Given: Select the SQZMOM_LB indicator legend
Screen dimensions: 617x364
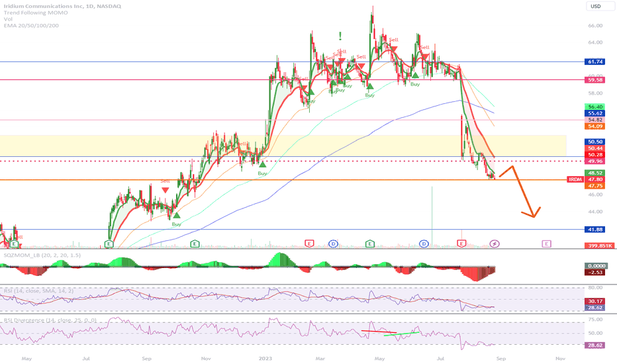Looking at the screenshot, I should click(x=42, y=255).
